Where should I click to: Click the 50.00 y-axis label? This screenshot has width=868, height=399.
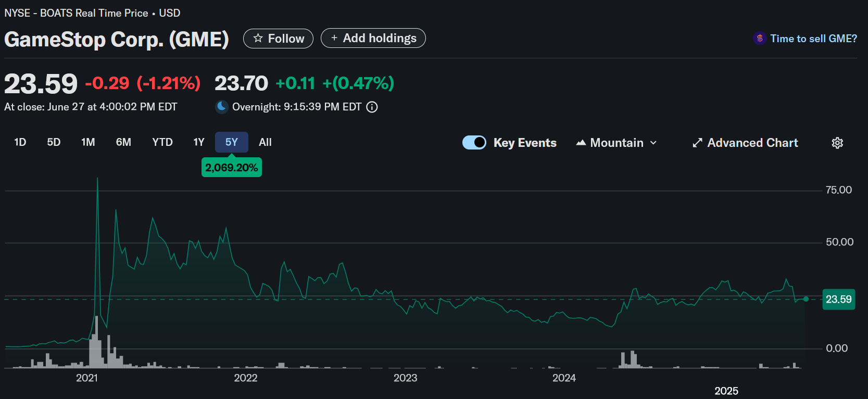click(839, 242)
